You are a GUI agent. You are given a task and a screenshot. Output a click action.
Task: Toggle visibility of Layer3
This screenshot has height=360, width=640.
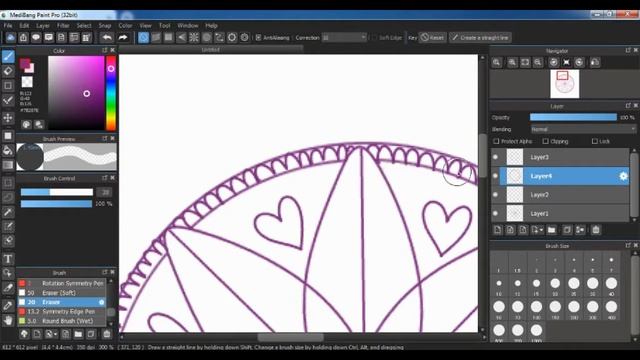[496, 157]
